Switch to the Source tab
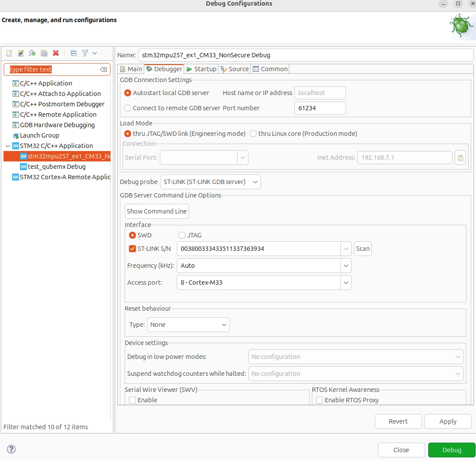Viewport: 476px width, 460px height. (x=235, y=69)
